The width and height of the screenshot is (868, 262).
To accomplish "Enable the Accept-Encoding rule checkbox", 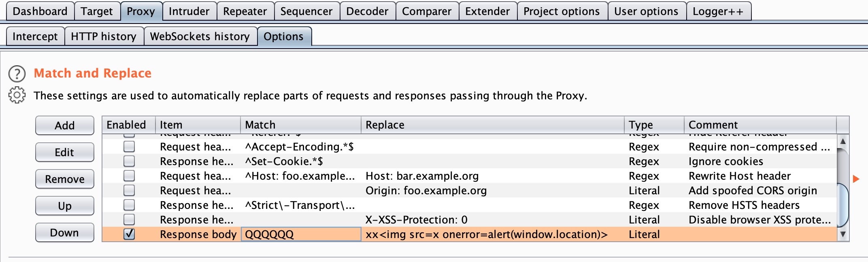I will click(129, 146).
